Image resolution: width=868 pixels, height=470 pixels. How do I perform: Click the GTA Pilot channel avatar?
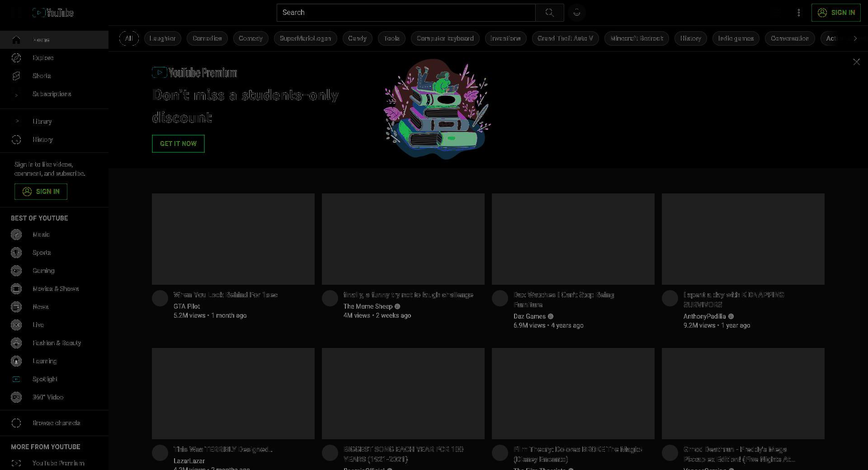coord(160,298)
